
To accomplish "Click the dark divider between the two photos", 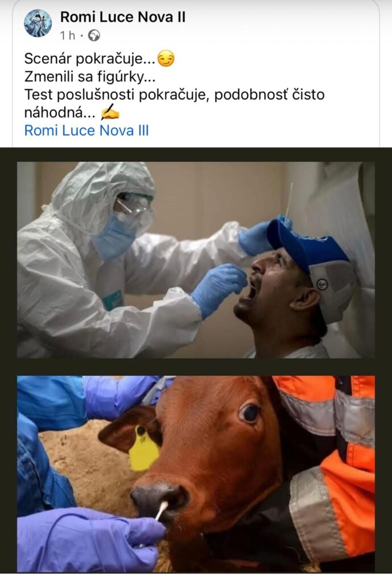I will (196, 367).
